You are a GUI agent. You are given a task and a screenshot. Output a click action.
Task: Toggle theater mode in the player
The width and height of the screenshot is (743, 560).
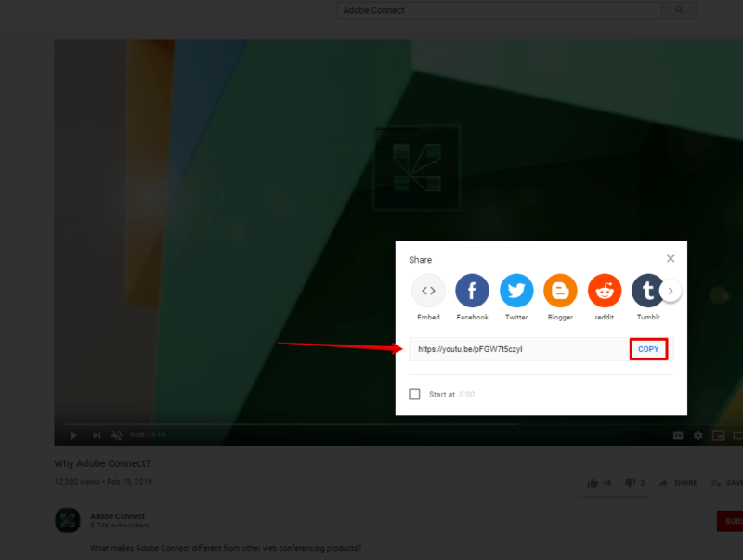click(737, 436)
